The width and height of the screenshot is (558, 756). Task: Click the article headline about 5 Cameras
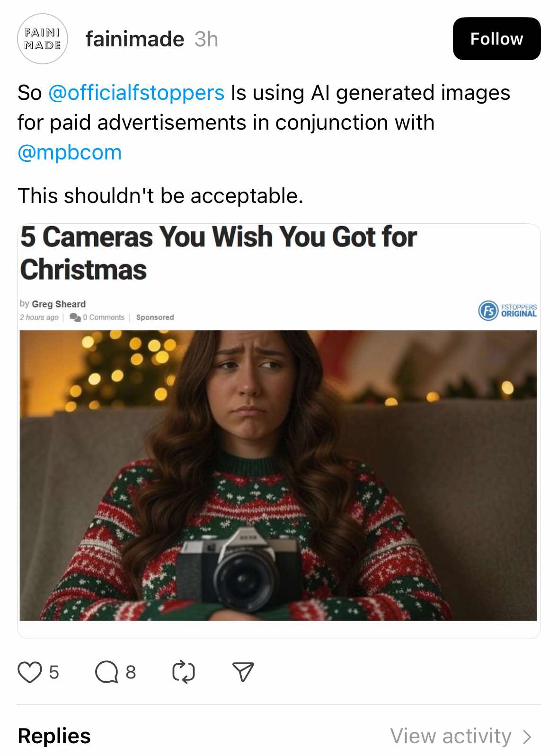(x=218, y=253)
